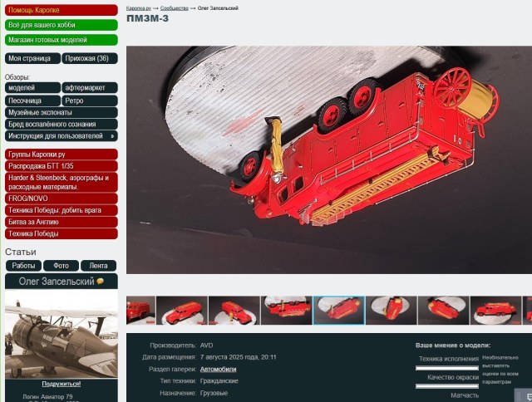Set the Техника исполнения rating slider
The height and width of the screenshot is (402, 532).
click(x=447, y=367)
